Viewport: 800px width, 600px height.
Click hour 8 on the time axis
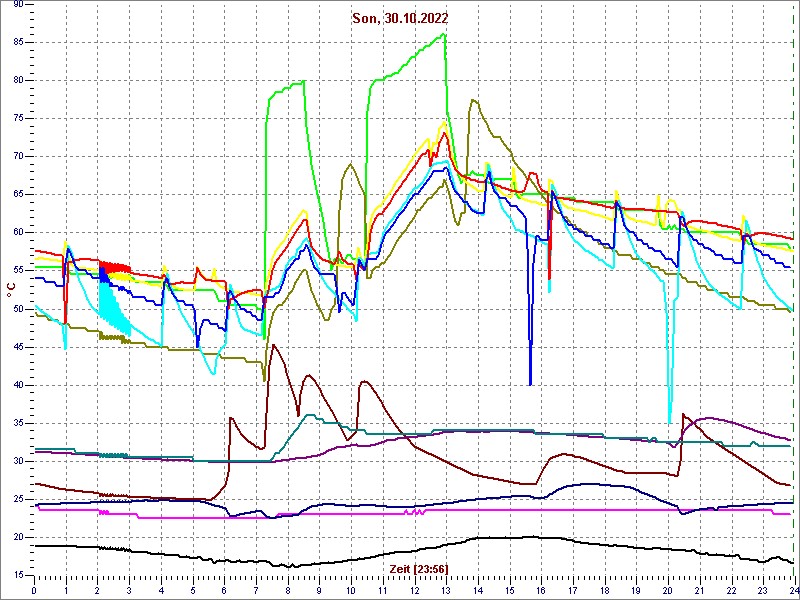pyautogui.click(x=287, y=590)
